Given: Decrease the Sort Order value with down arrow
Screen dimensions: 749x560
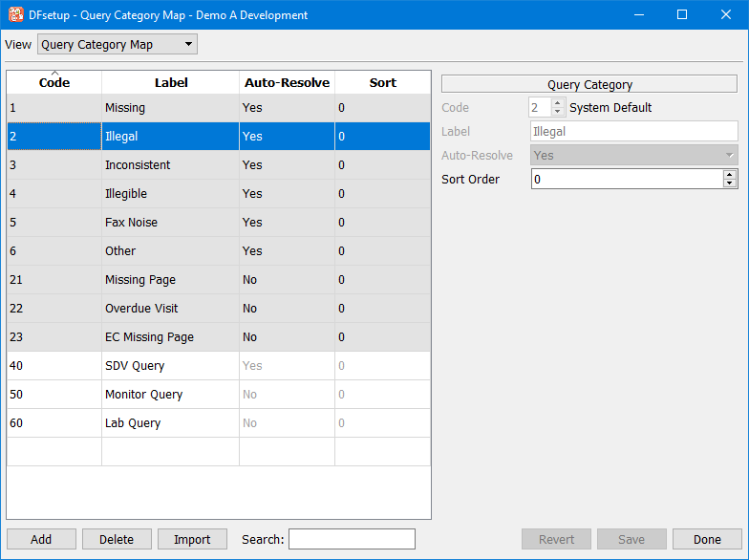Looking at the screenshot, I should [x=730, y=183].
